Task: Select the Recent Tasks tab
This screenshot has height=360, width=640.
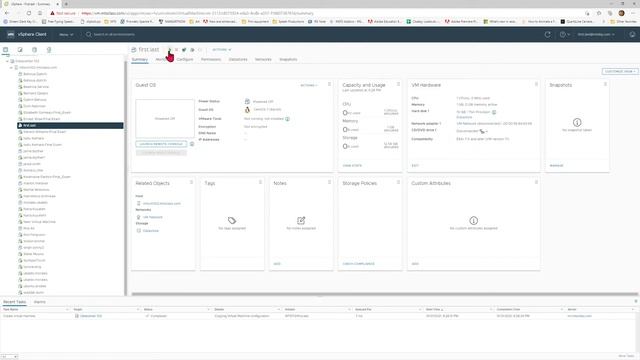Action: coord(15,302)
